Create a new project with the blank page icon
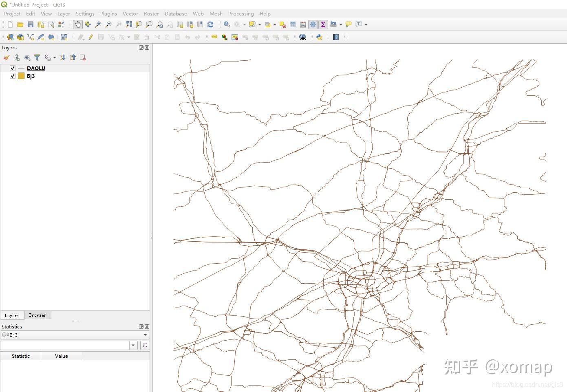Image resolution: width=567 pixels, height=392 pixels. 10,24
